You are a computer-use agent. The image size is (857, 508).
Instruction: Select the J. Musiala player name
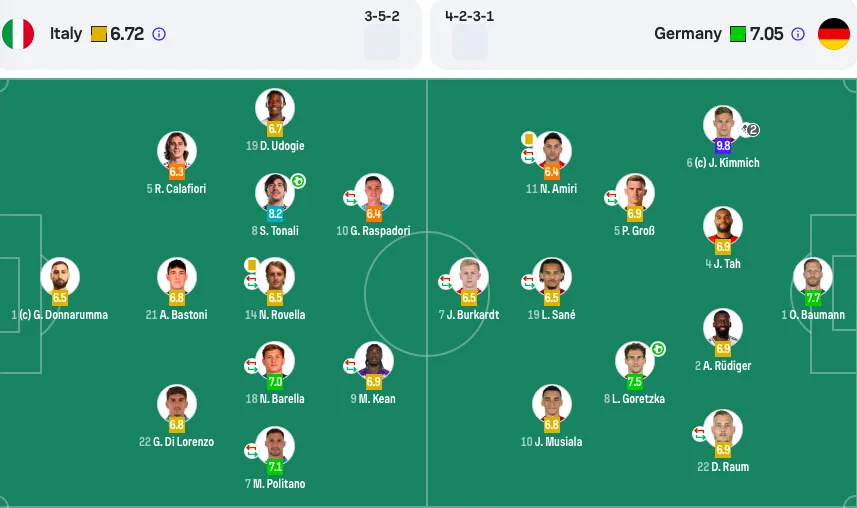pyautogui.click(x=551, y=442)
